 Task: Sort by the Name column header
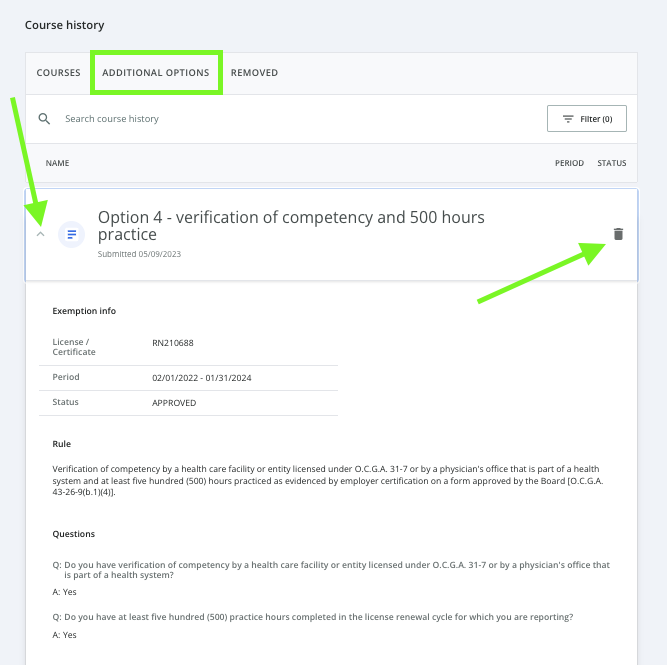point(58,163)
